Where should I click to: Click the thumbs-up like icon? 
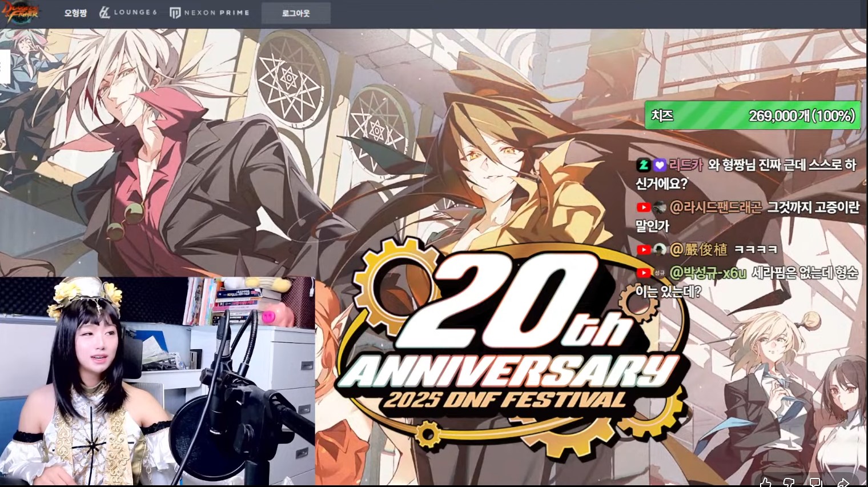[x=765, y=483]
